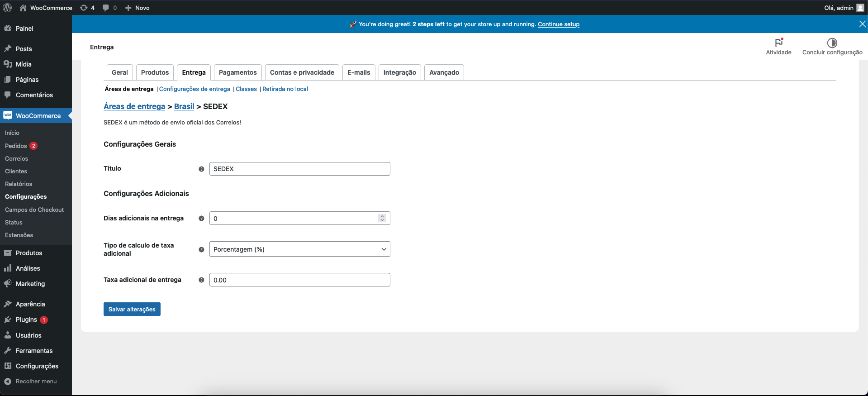Open WooCommerce Configurações submenu item
The image size is (868, 396).
pos(26,196)
